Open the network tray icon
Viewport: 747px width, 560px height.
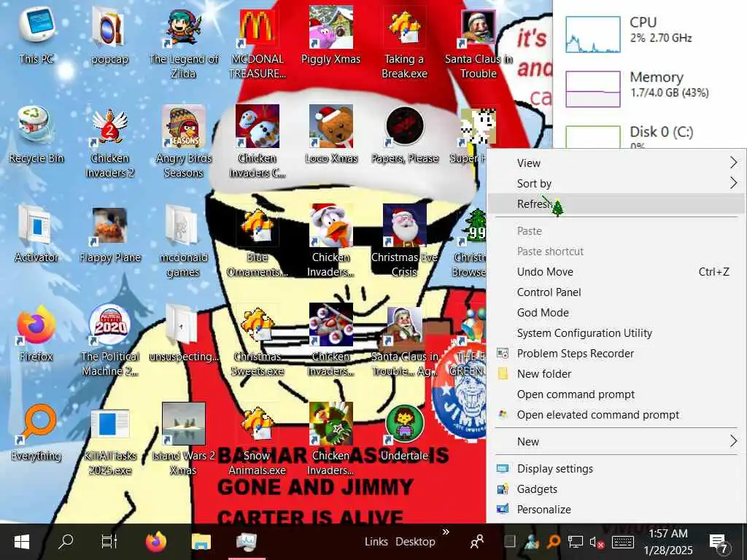576,542
